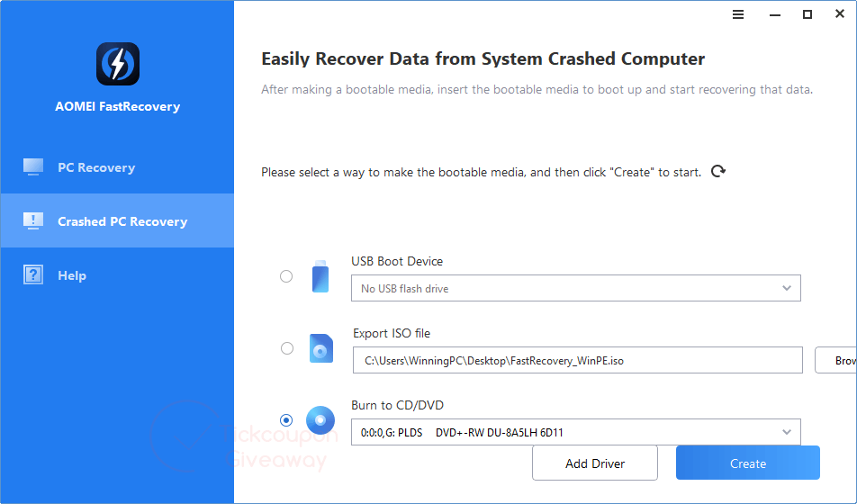
Task: Select the USB Boot Device radio button
Action: point(286,276)
